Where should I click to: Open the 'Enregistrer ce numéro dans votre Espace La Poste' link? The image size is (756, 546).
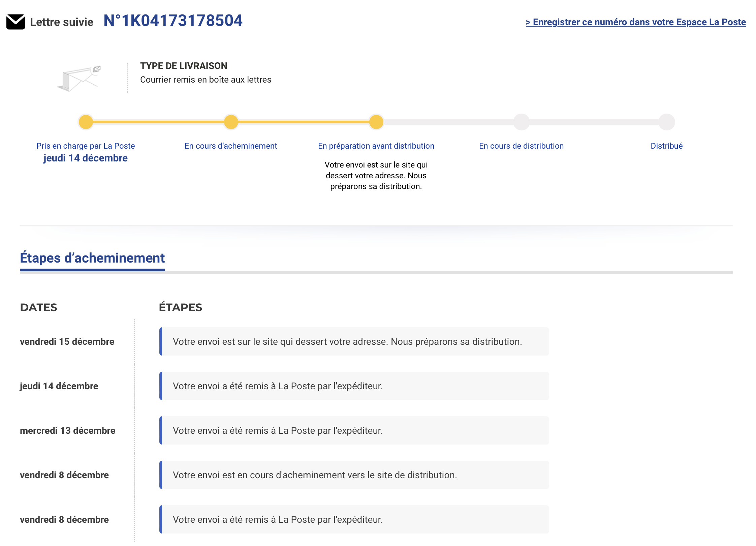point(636,22)
